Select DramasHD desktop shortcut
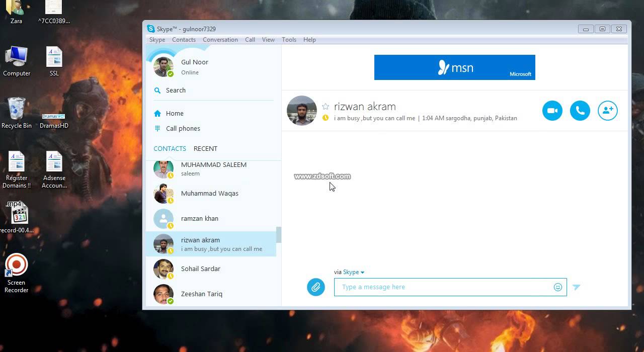 54,120
